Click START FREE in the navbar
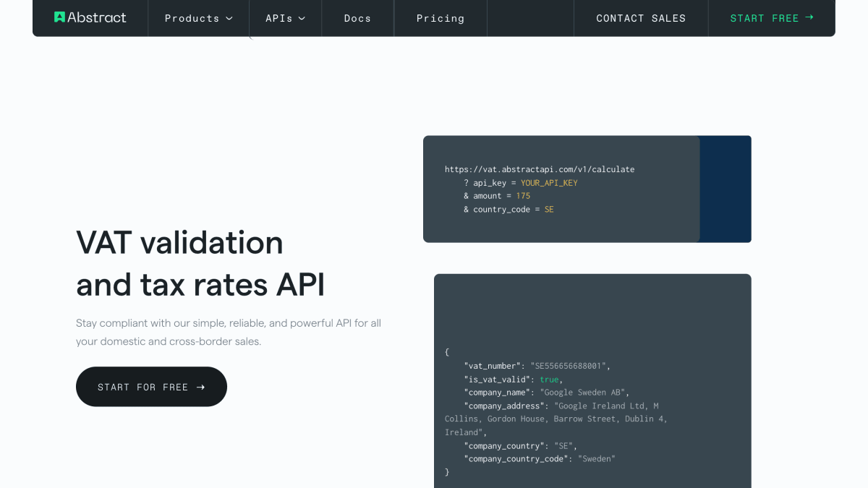 [x=772, y=18]
